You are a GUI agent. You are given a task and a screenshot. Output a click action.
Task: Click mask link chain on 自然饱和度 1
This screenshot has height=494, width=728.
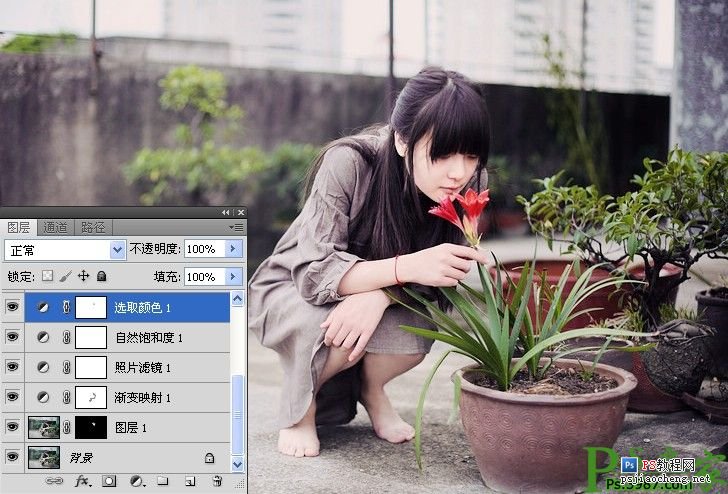(x=66, y=338)
